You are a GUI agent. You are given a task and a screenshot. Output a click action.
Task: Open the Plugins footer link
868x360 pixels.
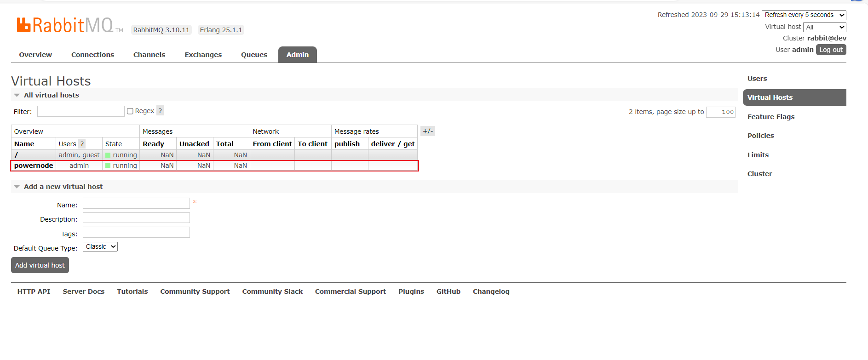(x=411, y=291)
